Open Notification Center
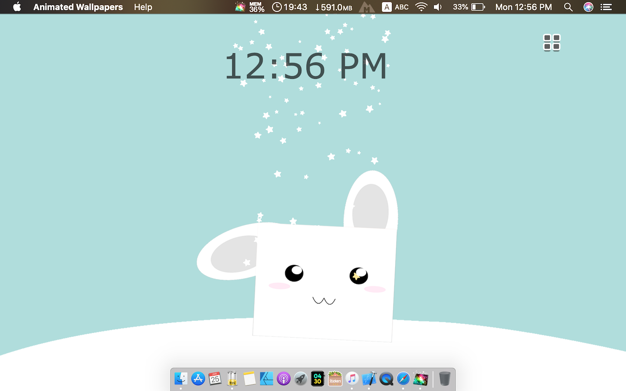 pyautogui.click(x=606, y=7)
